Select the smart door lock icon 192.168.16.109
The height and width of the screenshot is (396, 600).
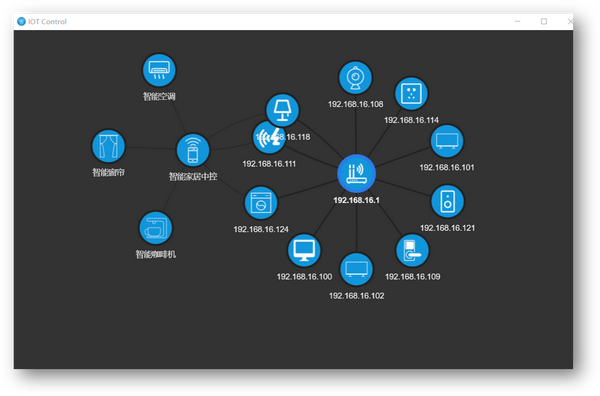[412, 251]
